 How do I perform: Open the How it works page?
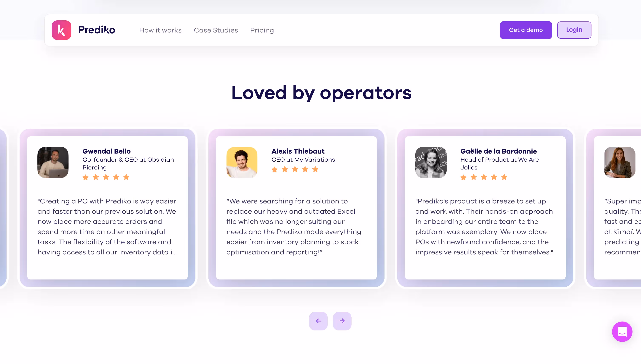[x=160, y=30]
